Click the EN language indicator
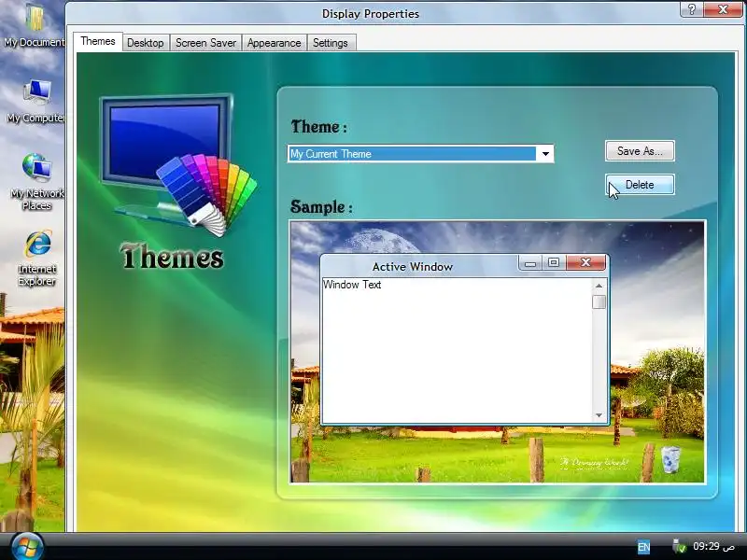 pyautogui.click(x=643, y=547)
